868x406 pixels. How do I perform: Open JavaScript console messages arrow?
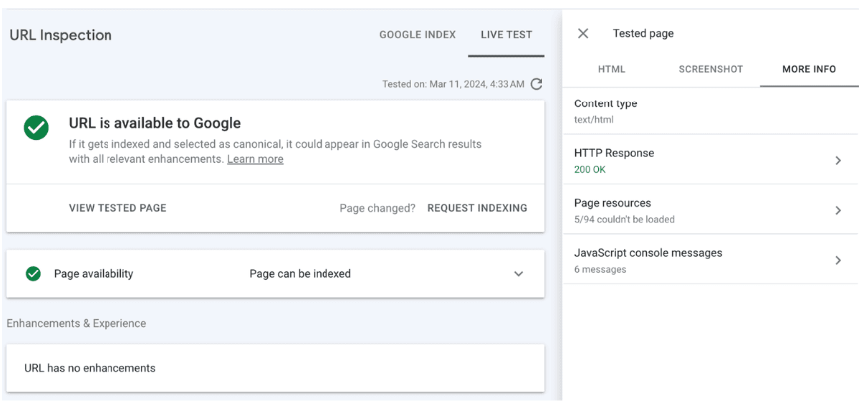[838, 260]
